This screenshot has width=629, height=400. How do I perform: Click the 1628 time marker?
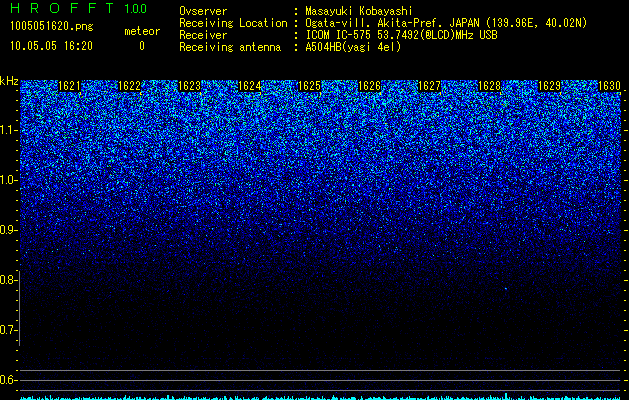point(490,86)
